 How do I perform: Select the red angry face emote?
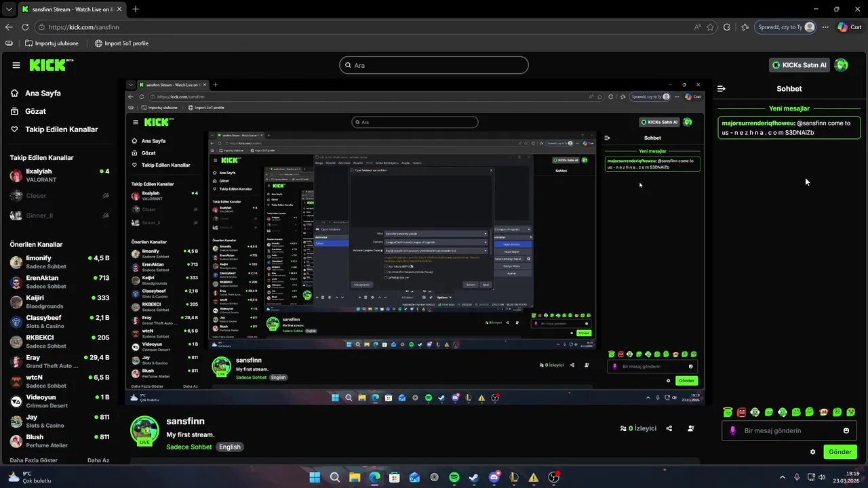[x=741, y=412]
